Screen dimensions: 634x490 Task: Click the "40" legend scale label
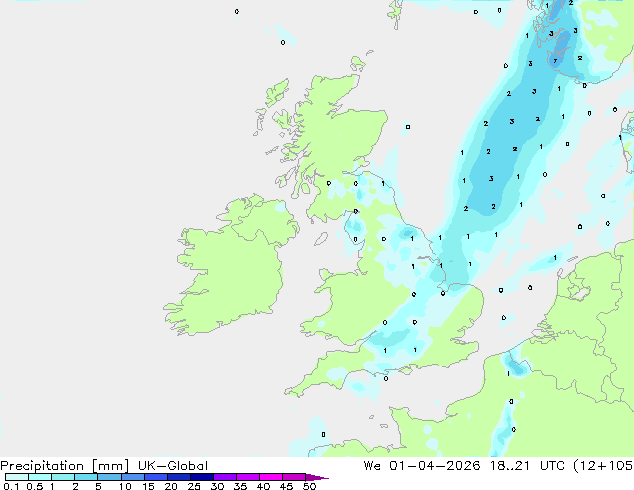tap(264, 486)
